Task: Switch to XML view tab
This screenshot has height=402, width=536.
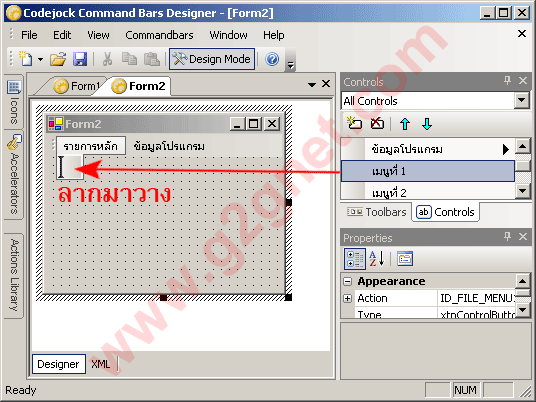Action: (101, 364)
